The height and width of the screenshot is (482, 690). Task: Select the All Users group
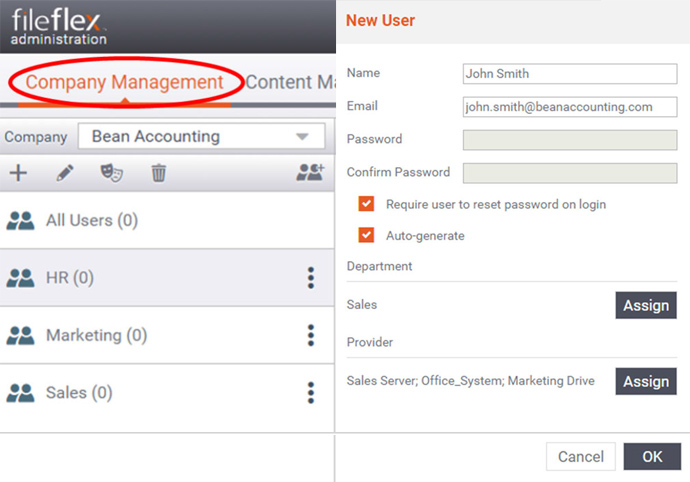(x=167, y=220)
